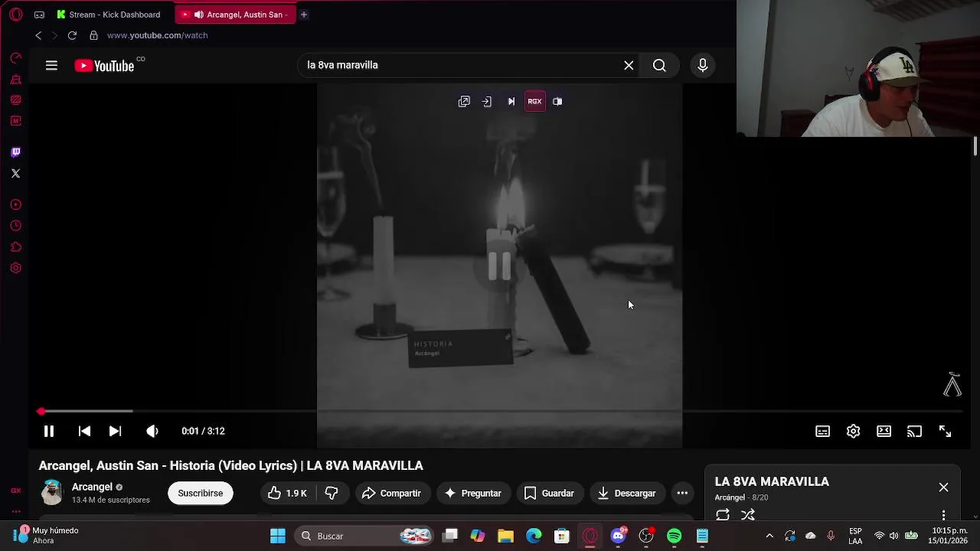Click the skip-forward overlay icon above video
The height and width of the screenshot is (551, 980).
click(511, 102)
